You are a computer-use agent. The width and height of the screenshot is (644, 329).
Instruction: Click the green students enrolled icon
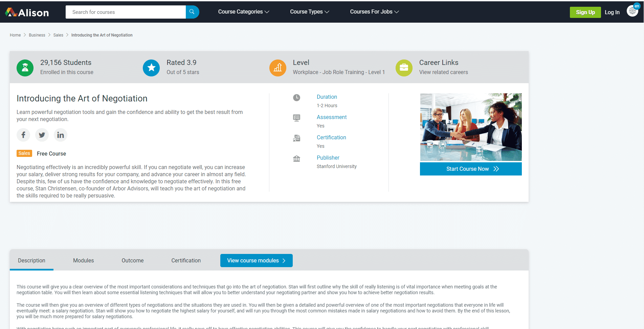point(25,68)
